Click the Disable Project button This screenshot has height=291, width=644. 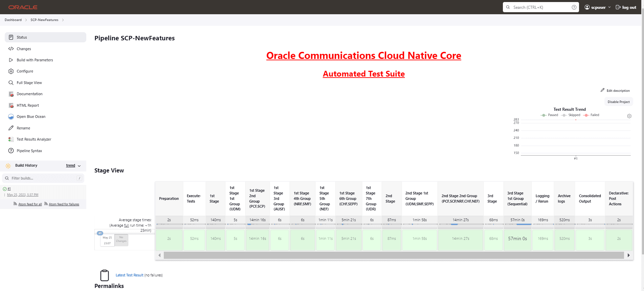pos(619,102)
